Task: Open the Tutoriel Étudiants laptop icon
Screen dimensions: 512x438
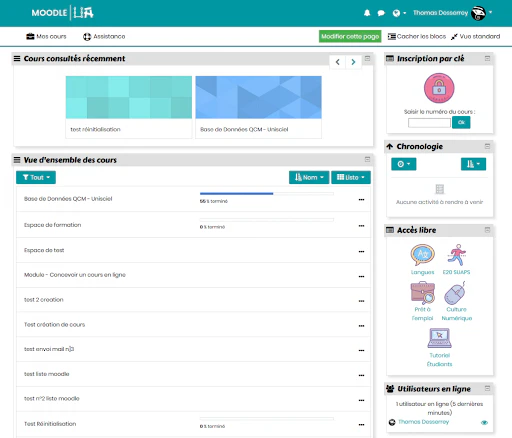Action: tap(439, 338)
